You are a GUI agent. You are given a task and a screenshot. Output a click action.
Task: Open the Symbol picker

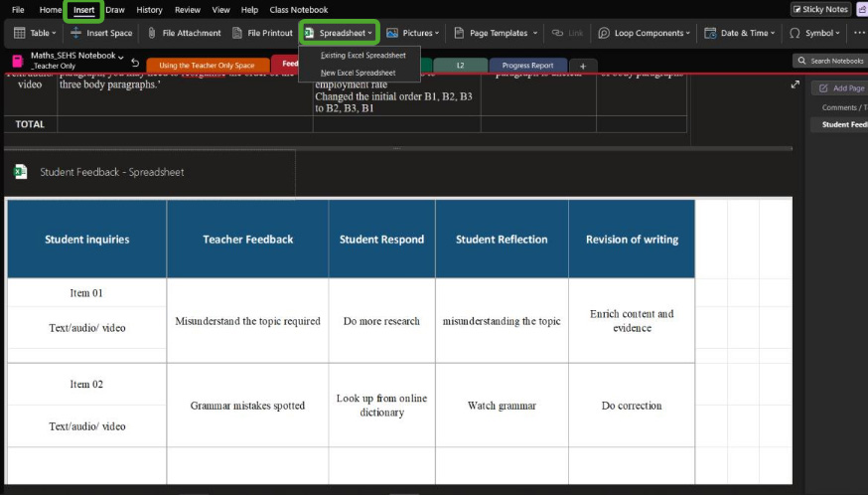[x=813, y=33]
